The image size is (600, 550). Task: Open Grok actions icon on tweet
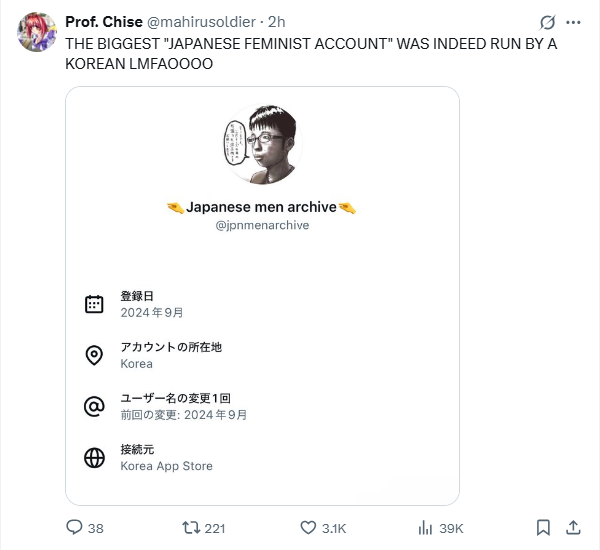[x=547, y=22]
